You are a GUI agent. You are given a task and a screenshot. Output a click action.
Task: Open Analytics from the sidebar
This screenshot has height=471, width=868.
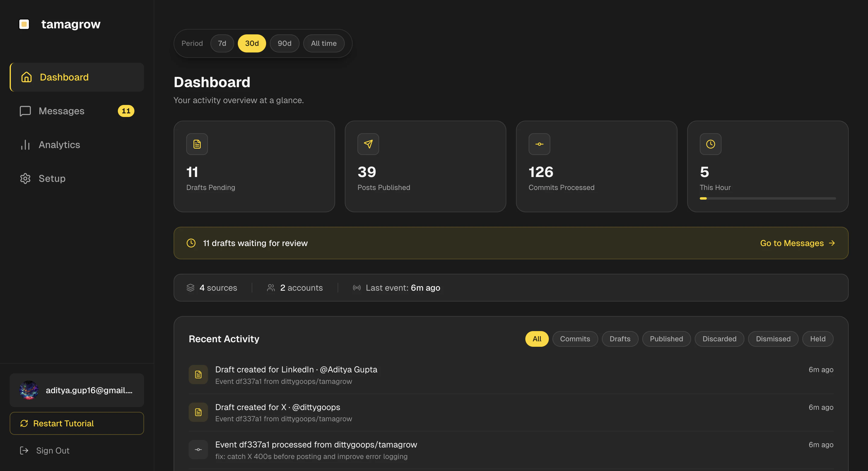tap(59, 145)
